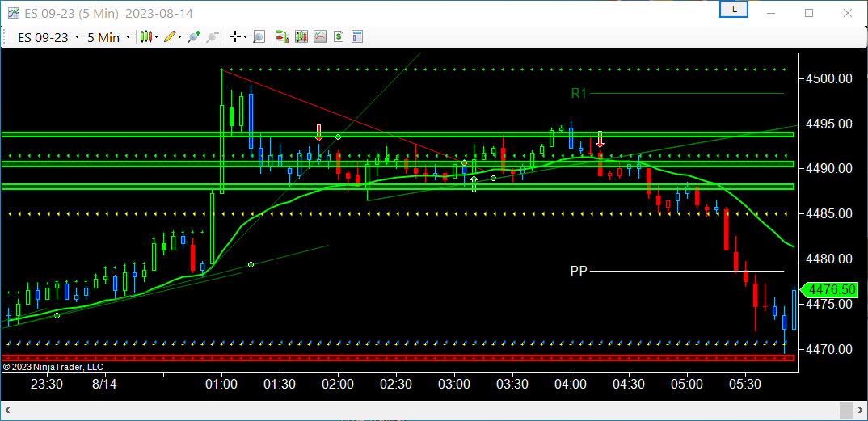Expand the drawing tools dropdown arrow
Viewport: 868px width, 421px height.
coord(180,37)
